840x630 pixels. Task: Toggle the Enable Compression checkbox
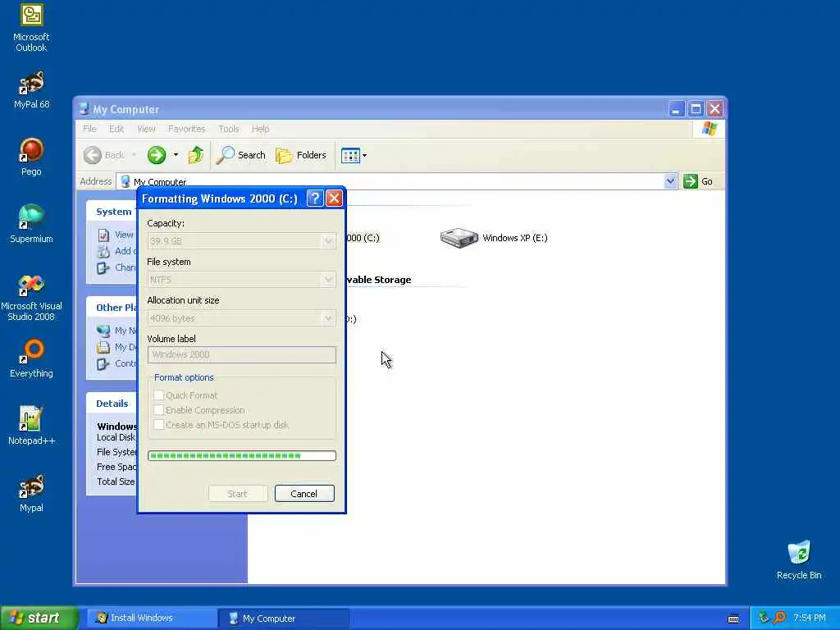coord(158,410)
